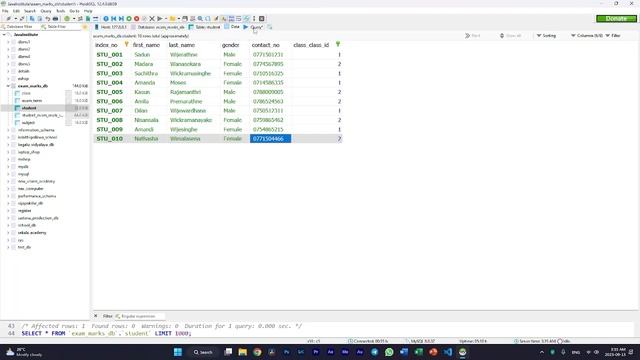Collapse the JavaInstitute session root node

[x=4, y=35]
